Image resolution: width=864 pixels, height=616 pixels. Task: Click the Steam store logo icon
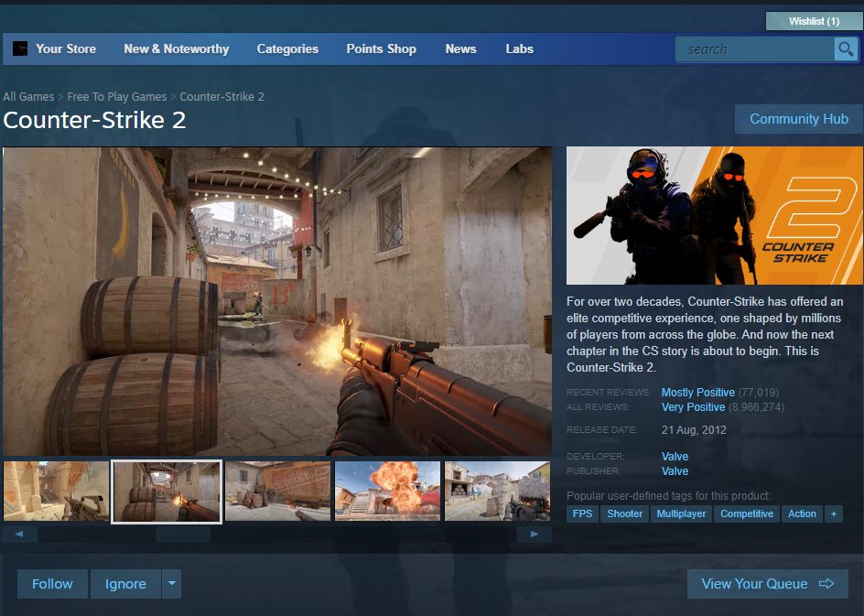click(x=20, y=49)
